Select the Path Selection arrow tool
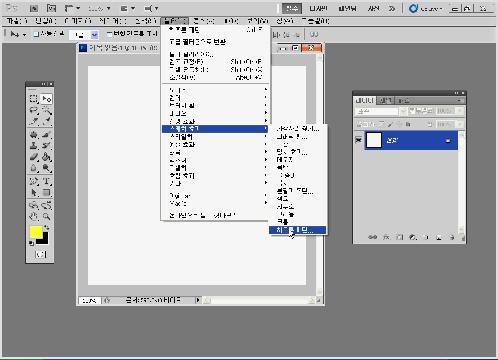 click(x=34, y=193)
